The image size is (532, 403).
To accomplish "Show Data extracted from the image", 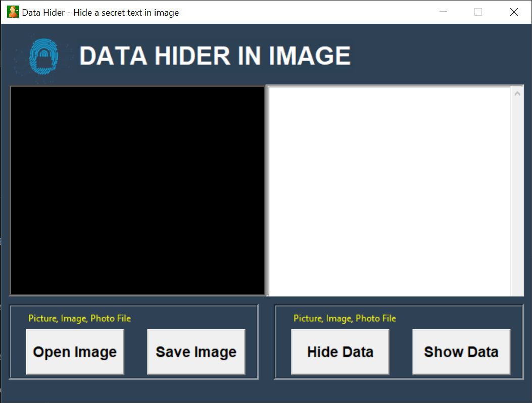I will coord(461,351).
